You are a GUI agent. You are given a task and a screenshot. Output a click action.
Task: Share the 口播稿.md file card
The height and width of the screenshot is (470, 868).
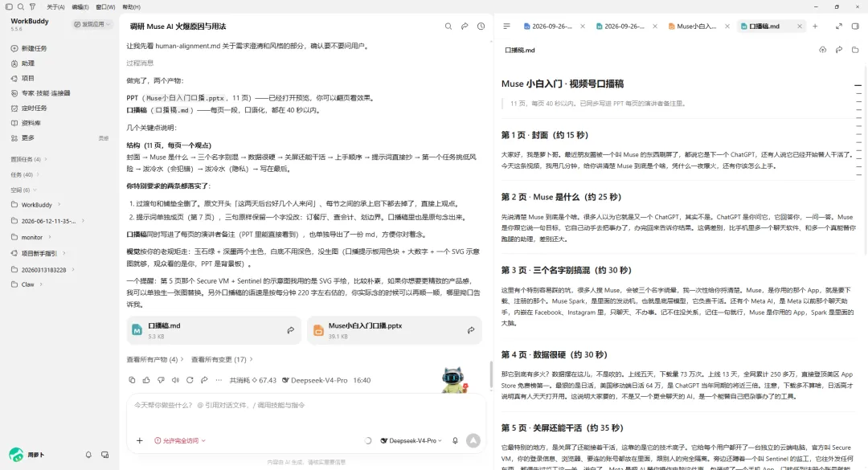tap(291, 330)
